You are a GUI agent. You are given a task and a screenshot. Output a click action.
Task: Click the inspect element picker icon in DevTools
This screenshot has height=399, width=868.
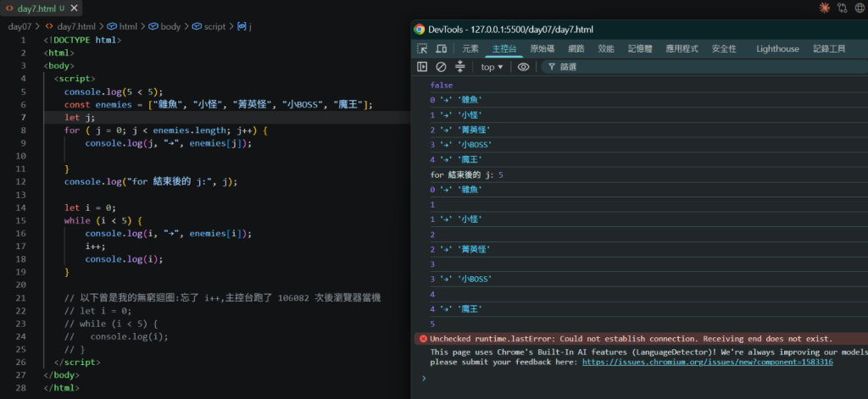coord(422,48)
